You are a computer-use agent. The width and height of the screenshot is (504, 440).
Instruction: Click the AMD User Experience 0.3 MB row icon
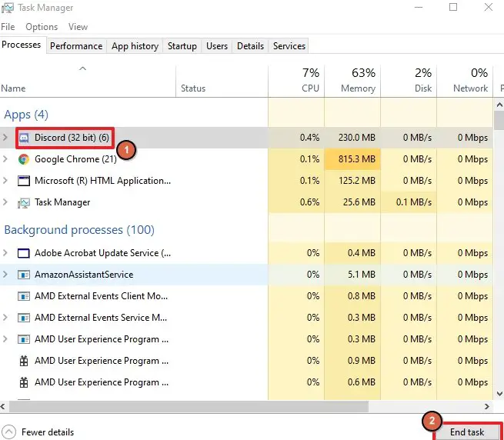pos(24,339)
